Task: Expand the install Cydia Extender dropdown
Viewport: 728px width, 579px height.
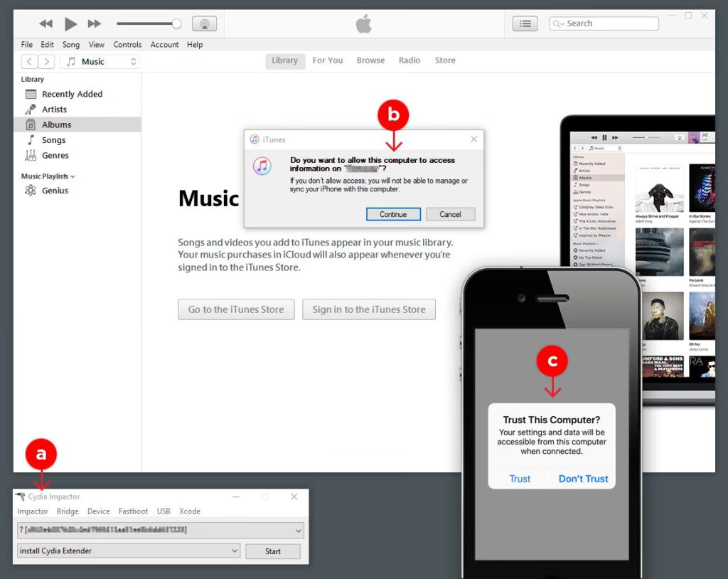Action: 235,551
